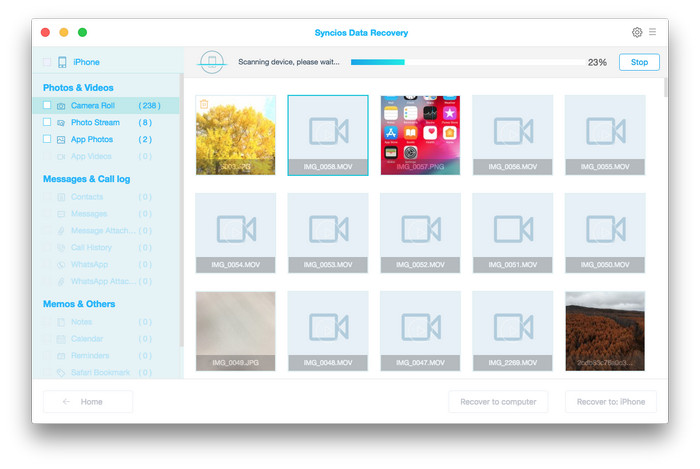The width and height of the screenshot is (700, 469).
Task: Select the IMG_0055.MOV thumbnail
Action: pos(605,135)
